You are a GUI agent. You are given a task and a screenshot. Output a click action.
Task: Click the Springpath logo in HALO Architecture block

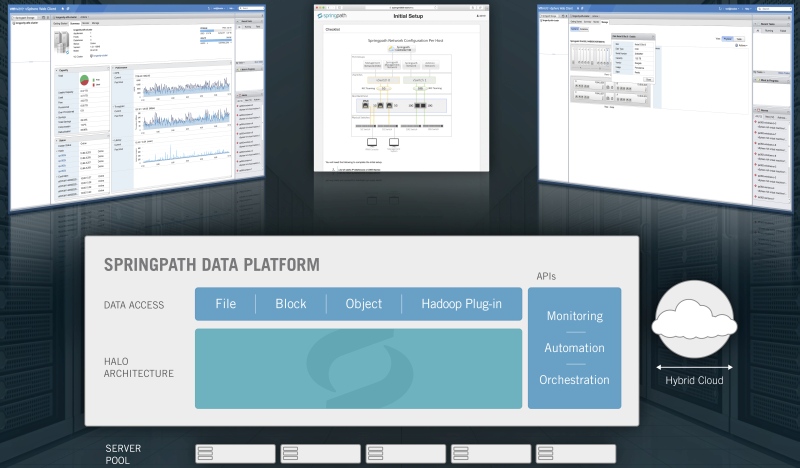tap(359, 368)
